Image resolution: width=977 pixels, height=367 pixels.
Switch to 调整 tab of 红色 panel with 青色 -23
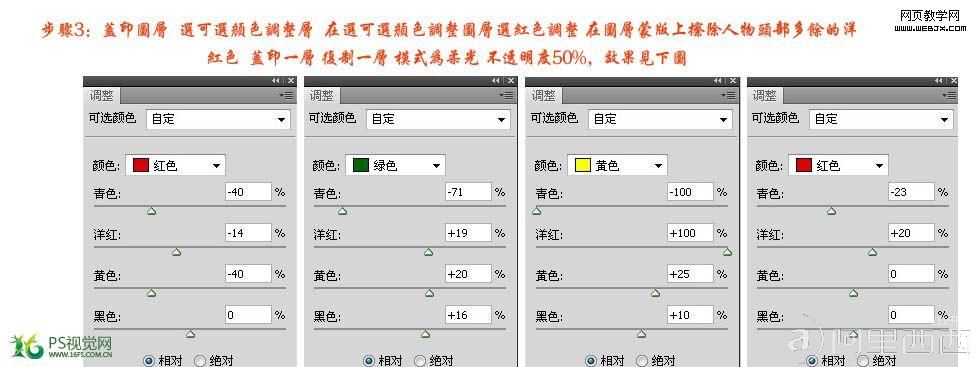765,95
